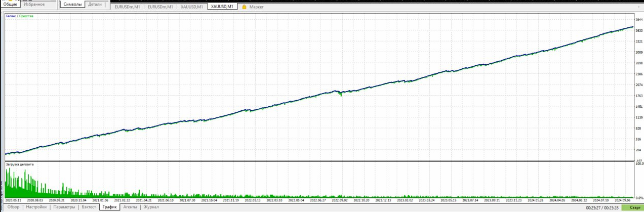Select the График tab
The image size is (644, 212).
(109, 207)
